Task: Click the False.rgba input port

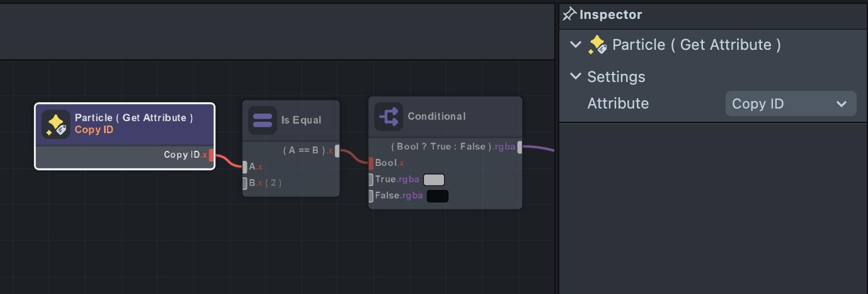Action: 371,196
